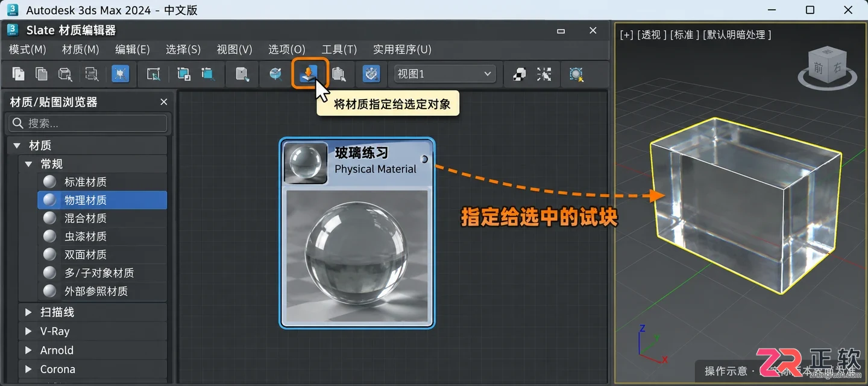Image resolution: width=868 pixels, height=386 pixels.
Task: Select 多/子对象材质 in the browser
Action: point(102,273)
